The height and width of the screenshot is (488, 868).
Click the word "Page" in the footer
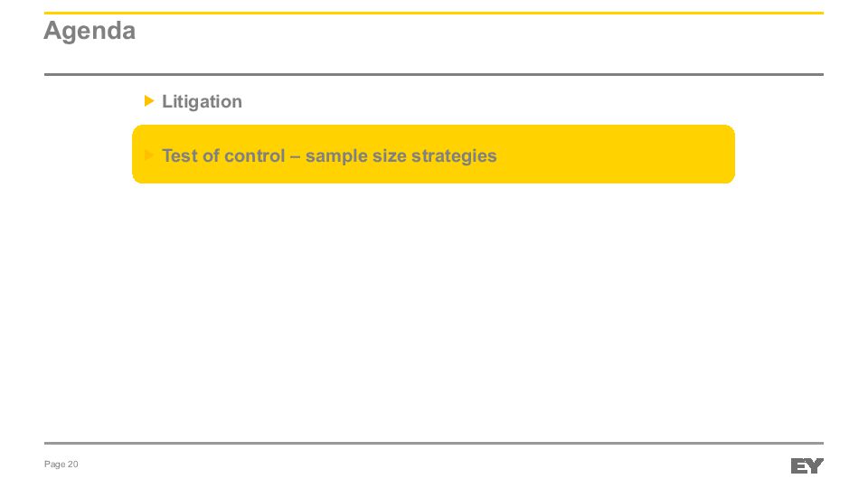pyautogui.click(x=54, y=465)
